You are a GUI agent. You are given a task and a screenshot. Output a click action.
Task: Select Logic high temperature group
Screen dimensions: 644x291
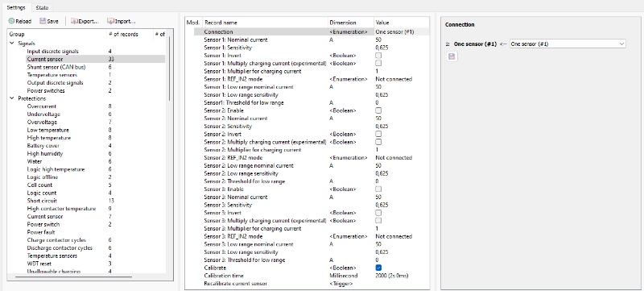[56, 170]
